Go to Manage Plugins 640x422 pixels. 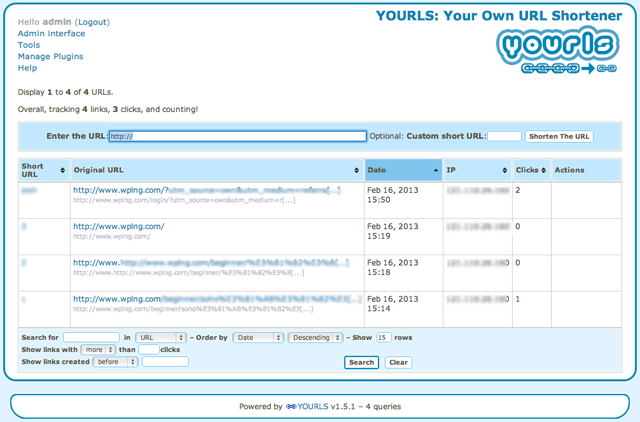(x=50, y=56)
